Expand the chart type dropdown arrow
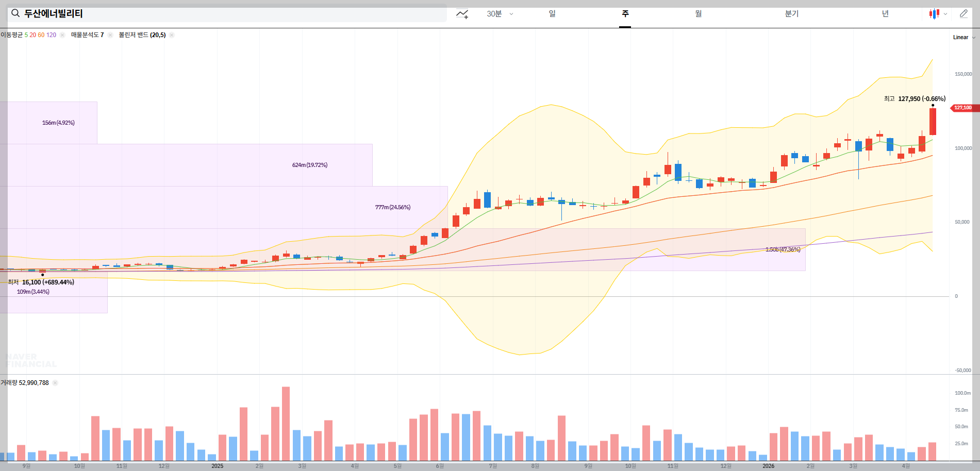The width and height of the screenshot is (980, 471). [945, 14]
